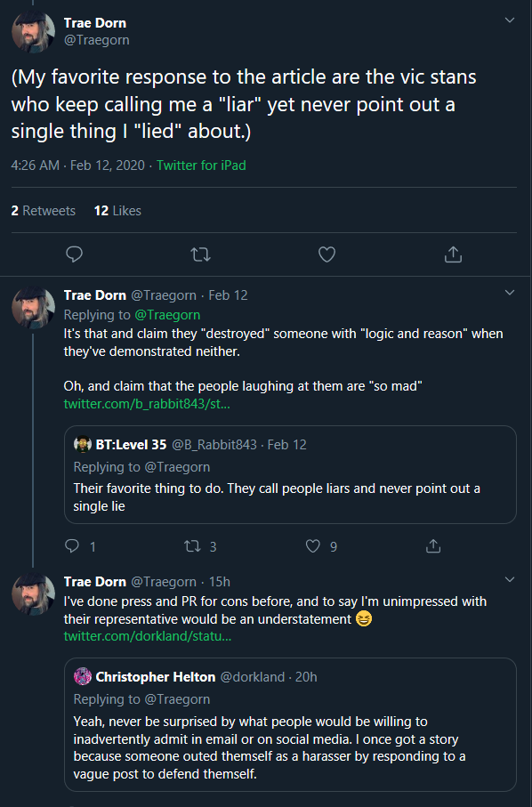Click the Twitter for iPad source link
The image size is (532, 807).
click(201, 165)
